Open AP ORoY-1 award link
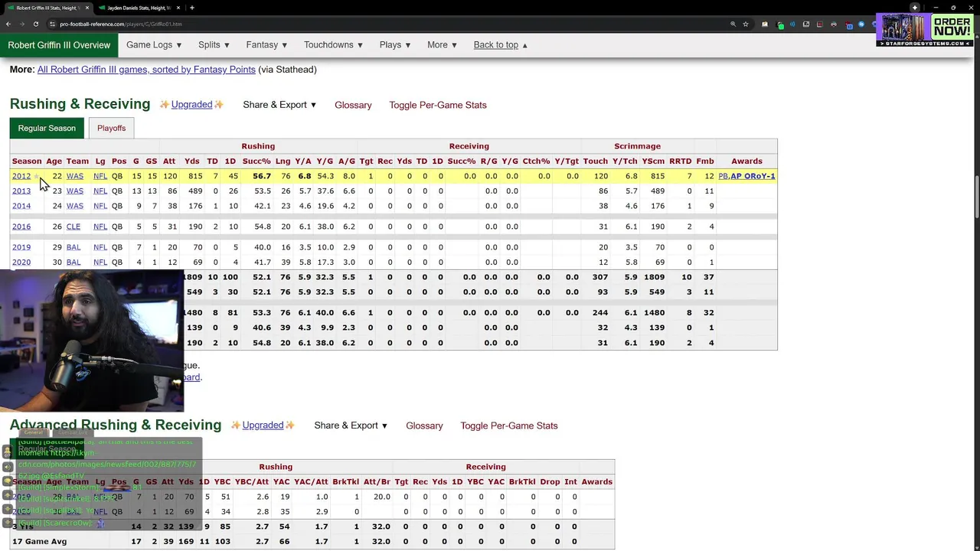The image size is (980, 551). 753,176
